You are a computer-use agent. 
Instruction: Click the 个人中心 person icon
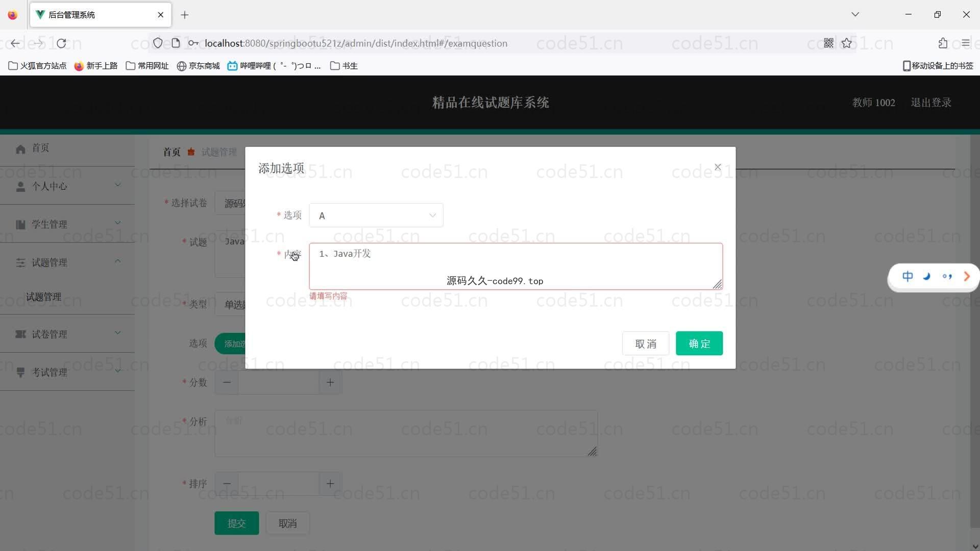20,187
